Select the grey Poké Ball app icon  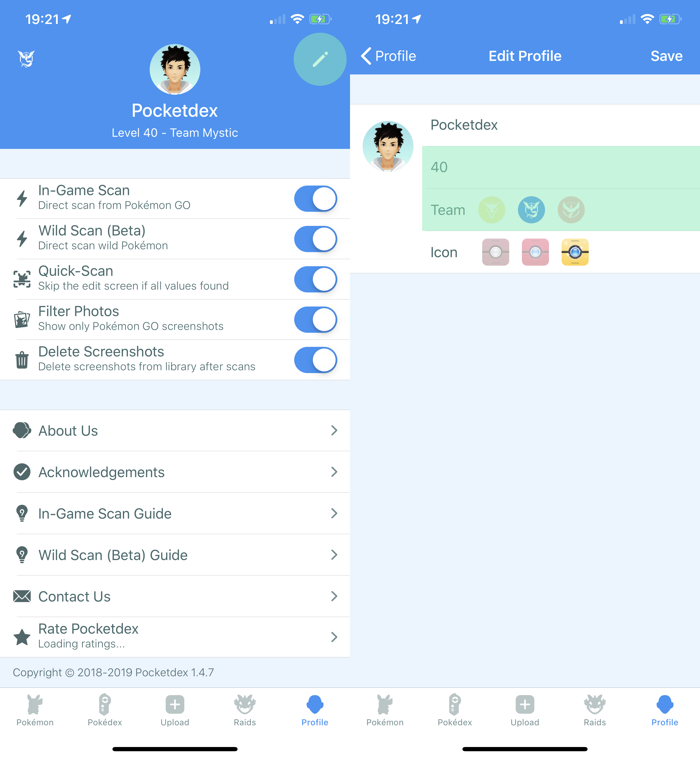click(495, 251)
